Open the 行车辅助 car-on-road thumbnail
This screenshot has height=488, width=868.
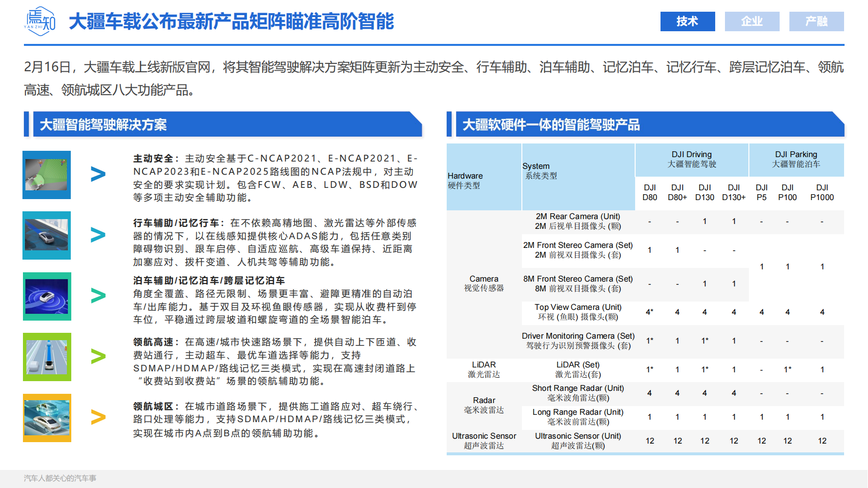click(x=47, y=235)
